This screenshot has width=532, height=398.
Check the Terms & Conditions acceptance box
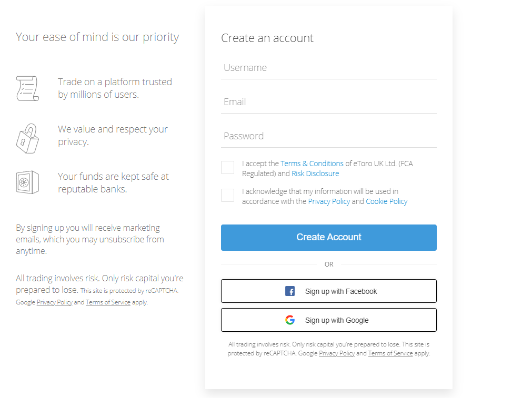point(227,167)
